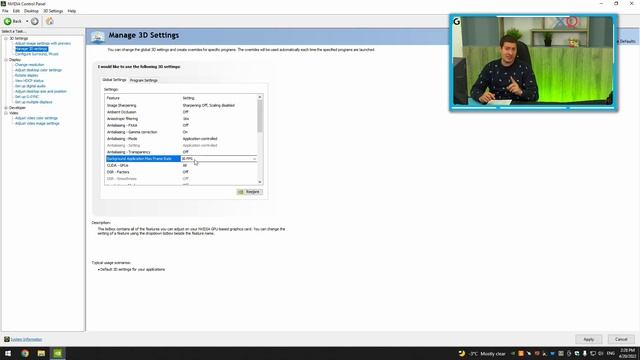Open the weather widget showing Mostly clear
Viewport: 640px width, 360px height.
[x=482, y=353]
